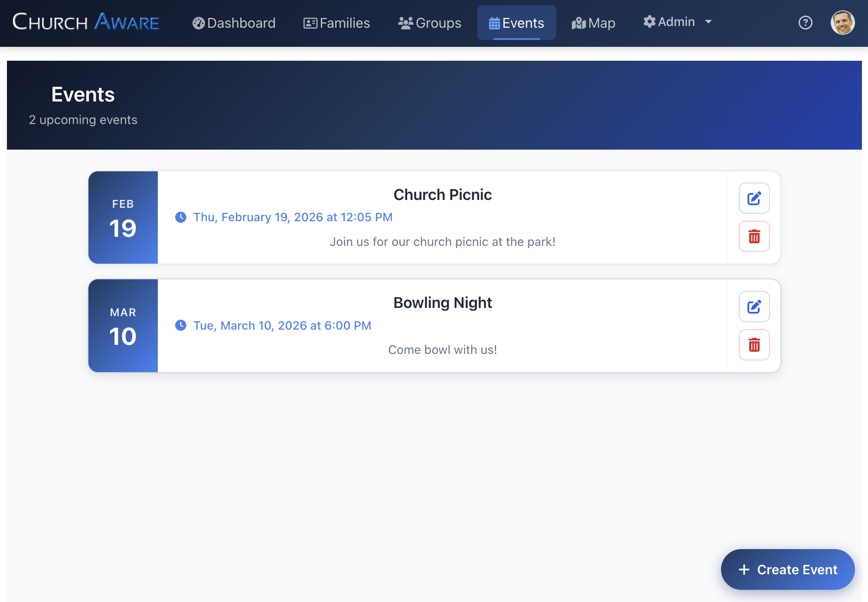Expand the Admin dropdown menu

(678, 22)
